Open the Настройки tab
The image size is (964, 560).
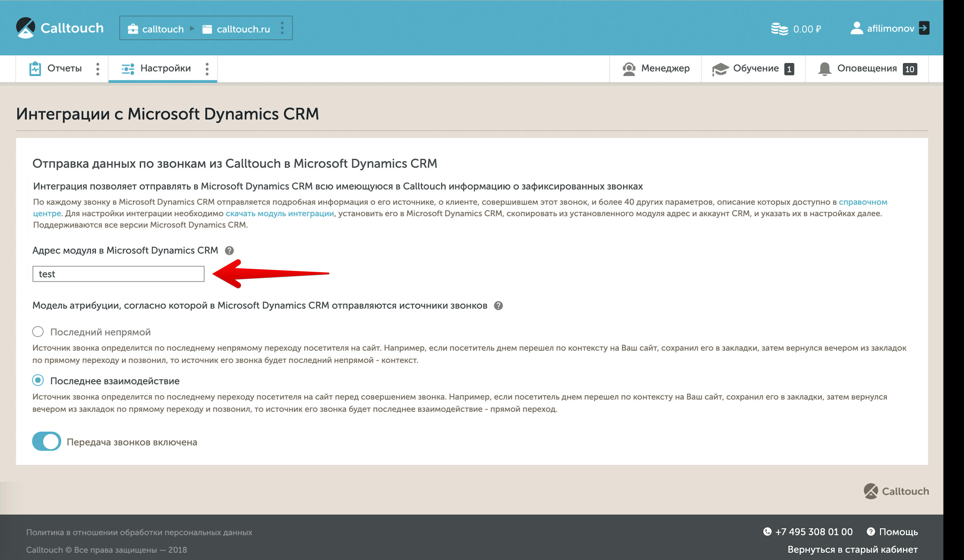(x=156, y=68)
